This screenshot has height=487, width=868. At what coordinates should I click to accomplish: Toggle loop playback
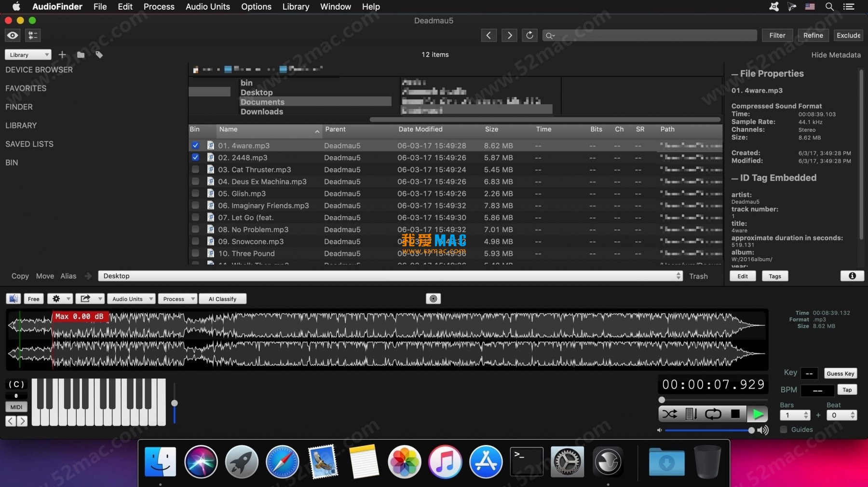click(x=713, y=414)
